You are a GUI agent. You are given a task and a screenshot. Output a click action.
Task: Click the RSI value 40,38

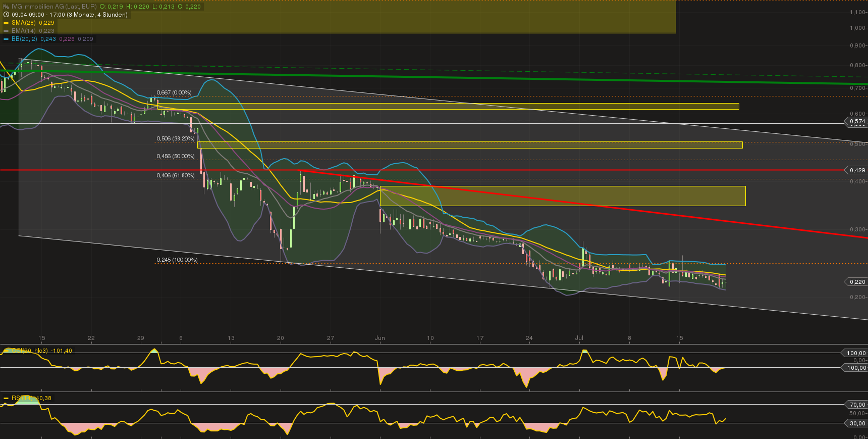pyautogui.click(x=44, y=398)
